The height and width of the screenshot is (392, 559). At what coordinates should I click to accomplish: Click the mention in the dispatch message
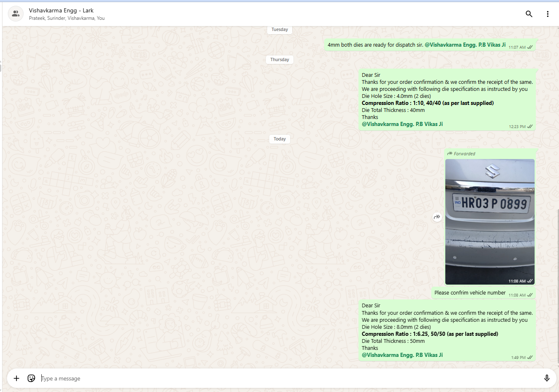pyautogui.click(x=465, y=45)
